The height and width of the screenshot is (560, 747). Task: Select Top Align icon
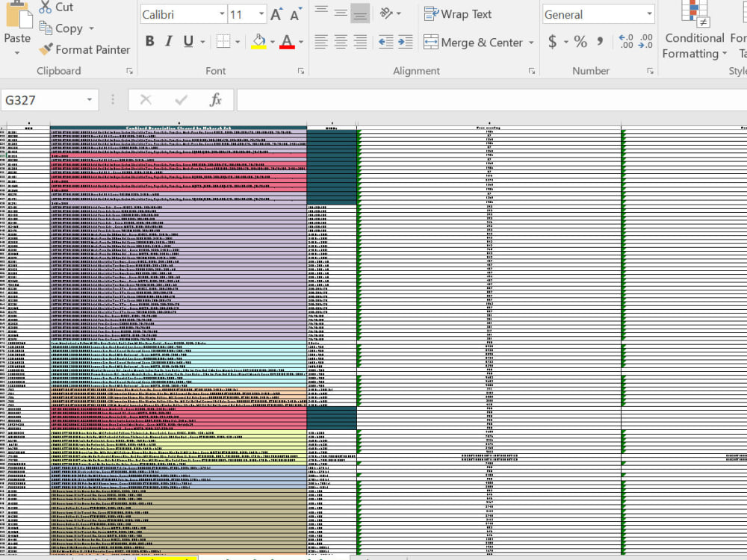[321, 12]
